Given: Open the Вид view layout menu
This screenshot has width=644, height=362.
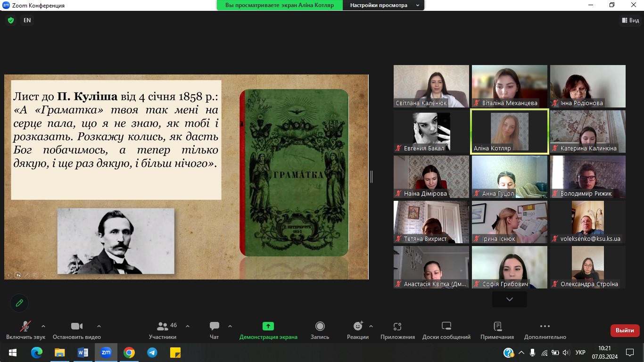Looking at the screenshot, I should tap(630, 20).
